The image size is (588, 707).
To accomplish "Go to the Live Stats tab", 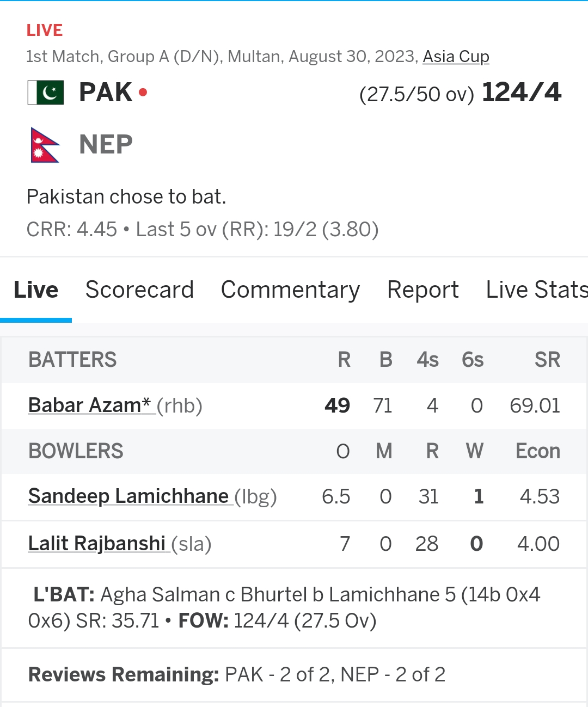I will coord(537,290).
